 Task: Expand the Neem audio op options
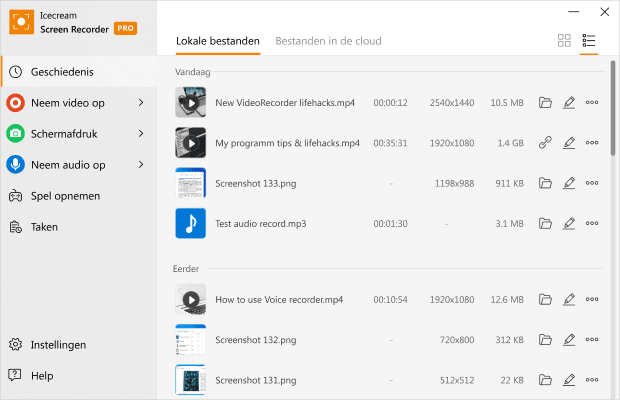click(141, 164)
